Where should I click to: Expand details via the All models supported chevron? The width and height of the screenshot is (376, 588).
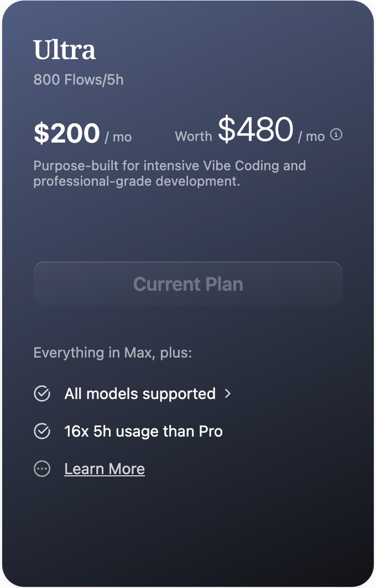click(229, 394)
